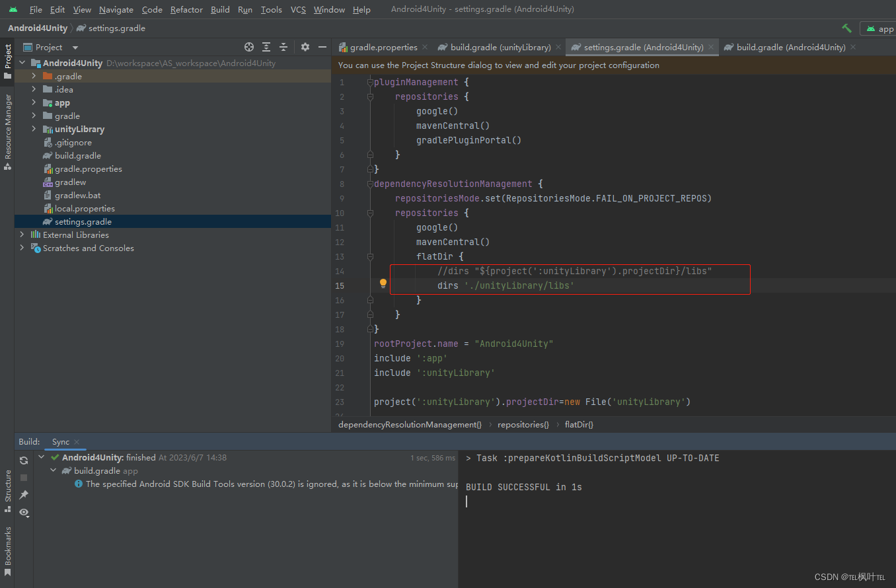Click the Android4Unity navigation bar breadcrumb

click(38, 28)
